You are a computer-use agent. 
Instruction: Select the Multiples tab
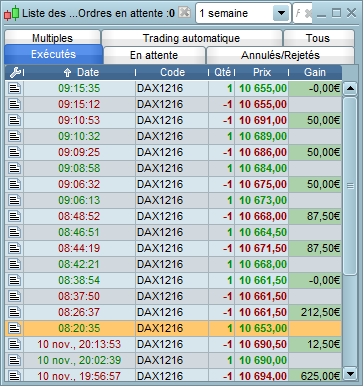[x=52, y=38]
